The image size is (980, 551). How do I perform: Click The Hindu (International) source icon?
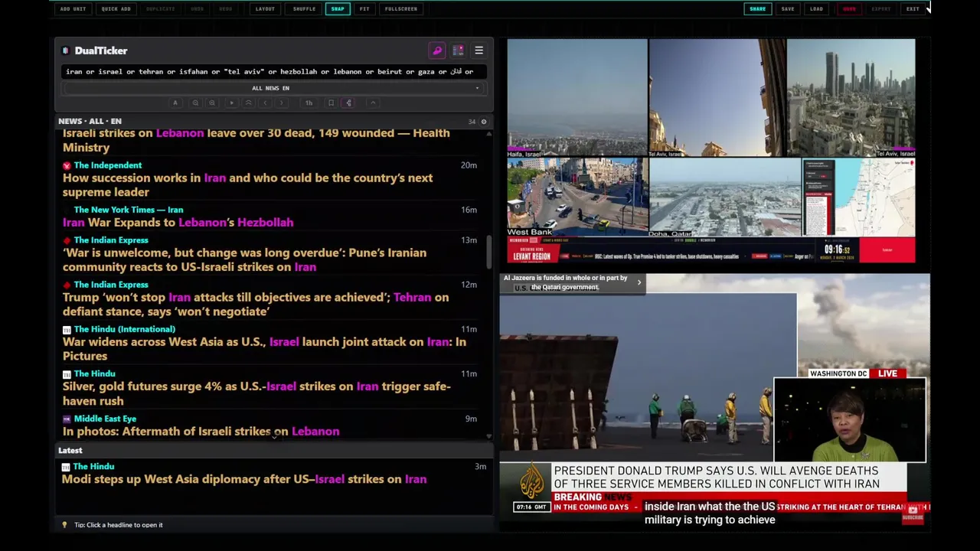click(x=67, y=329)
